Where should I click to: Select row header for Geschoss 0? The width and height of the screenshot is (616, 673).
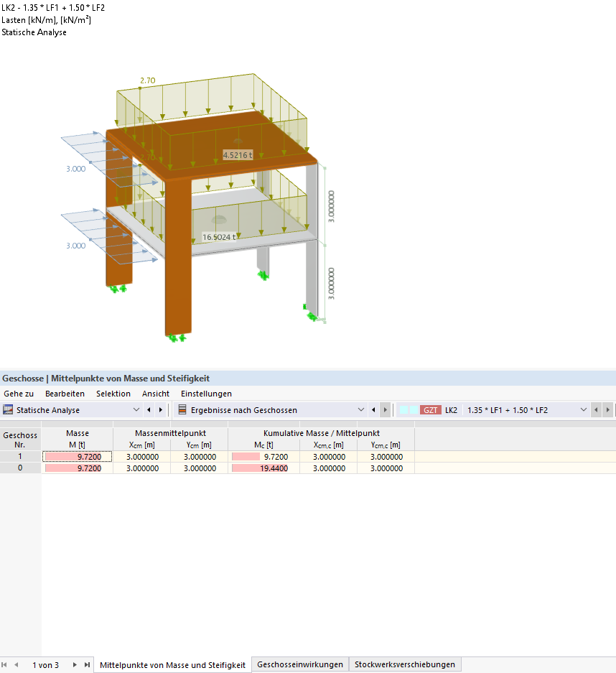[x=20, y=468]
